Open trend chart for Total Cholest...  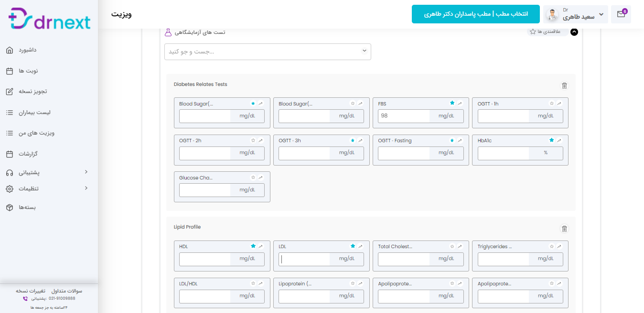[460, 247]
